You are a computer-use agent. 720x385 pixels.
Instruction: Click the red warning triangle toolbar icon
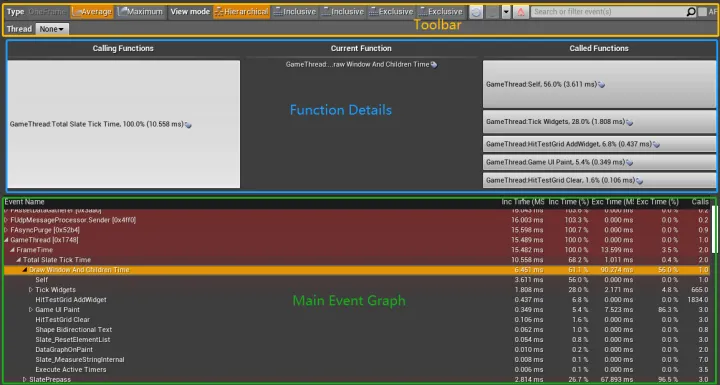[x=521, y=12]
